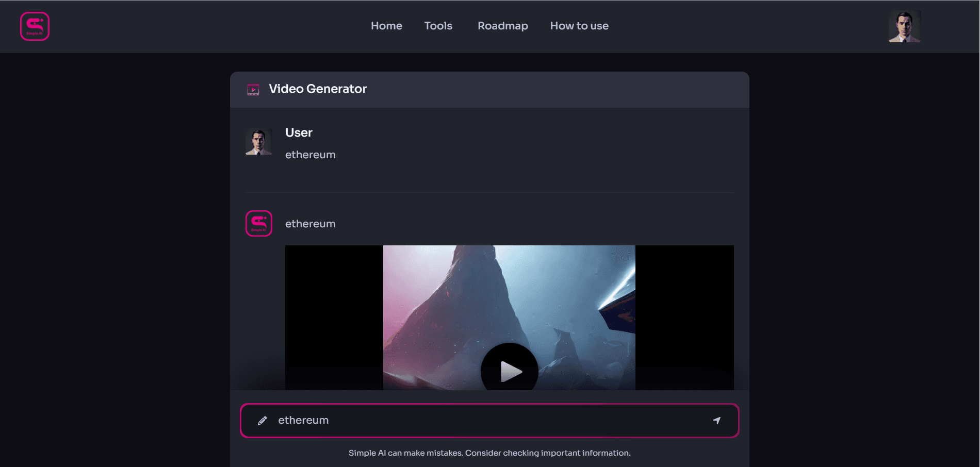Click the User avatar next to the ethereum prompt
Viewport: 980px width, 467px height.
[x=258, y=141]
